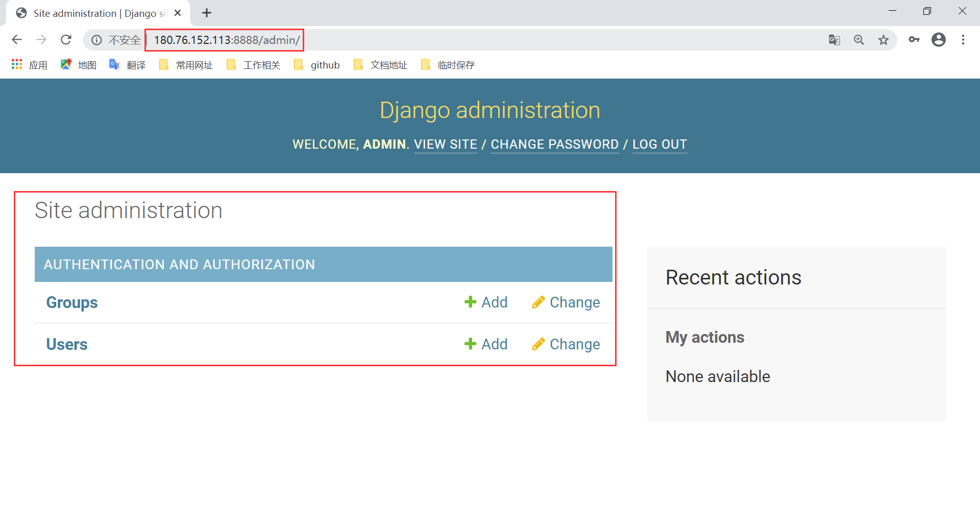Open the saved passwords key icon
The image size is (980, 521).
914,40
